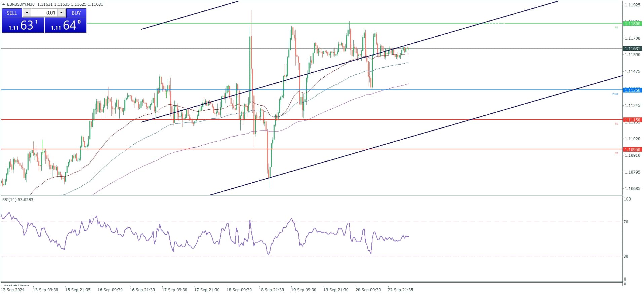Click the 15 Sep 21:35 time label
This screenshot has height=294, width=644.
tap(78, 290)
